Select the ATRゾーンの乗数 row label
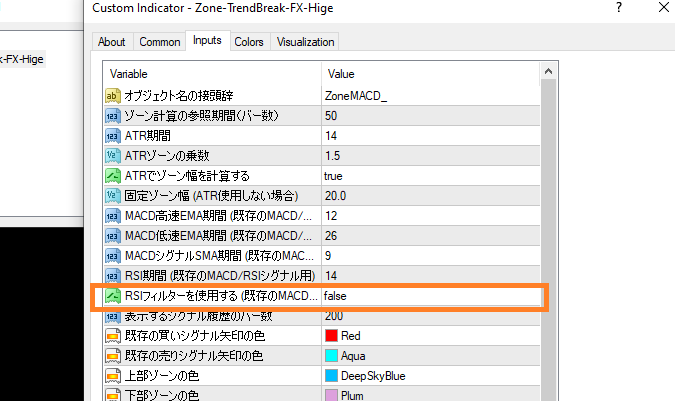Screen dimensions: 675x401 167,156
